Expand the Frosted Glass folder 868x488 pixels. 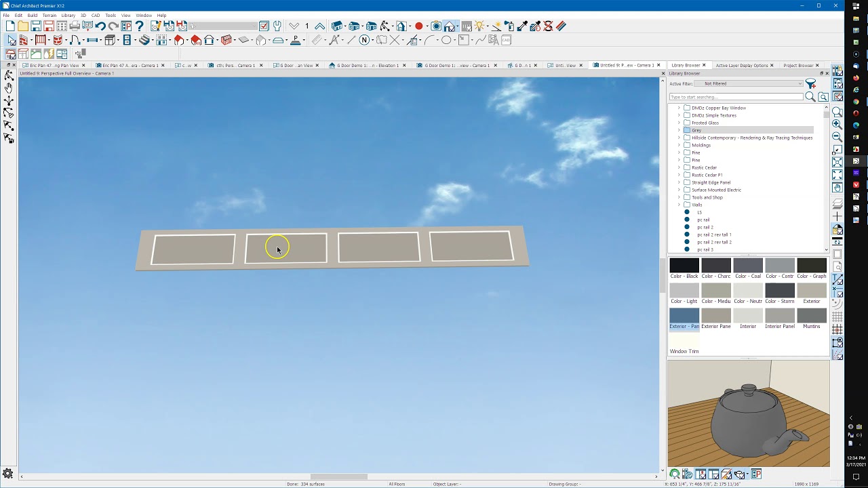[x=679, y=123]
